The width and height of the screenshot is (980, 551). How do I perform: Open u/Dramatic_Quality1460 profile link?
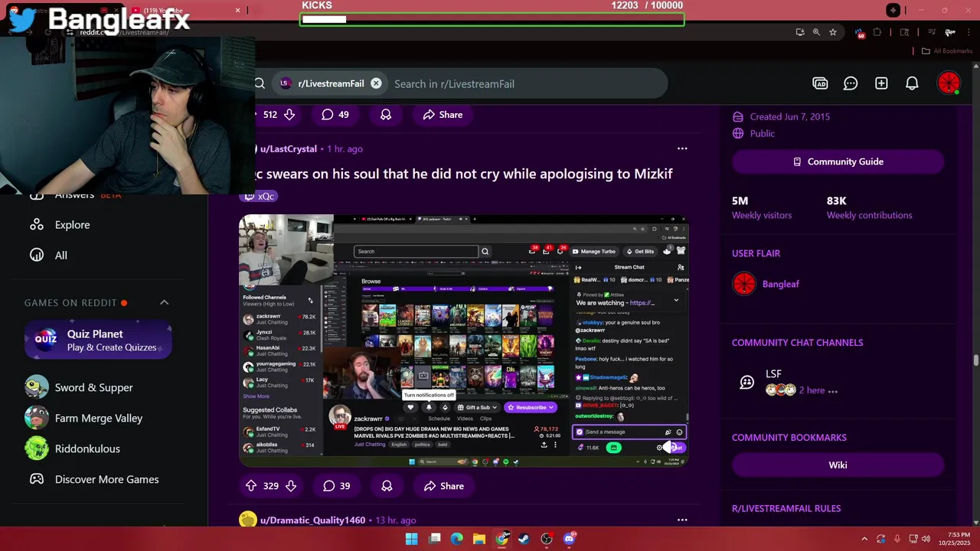coord(312,520)
